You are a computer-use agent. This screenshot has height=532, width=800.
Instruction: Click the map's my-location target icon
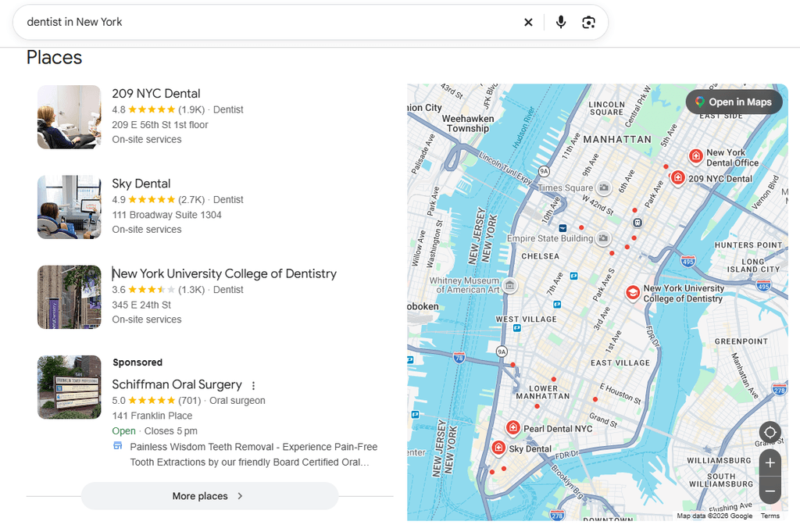[770, 433]
